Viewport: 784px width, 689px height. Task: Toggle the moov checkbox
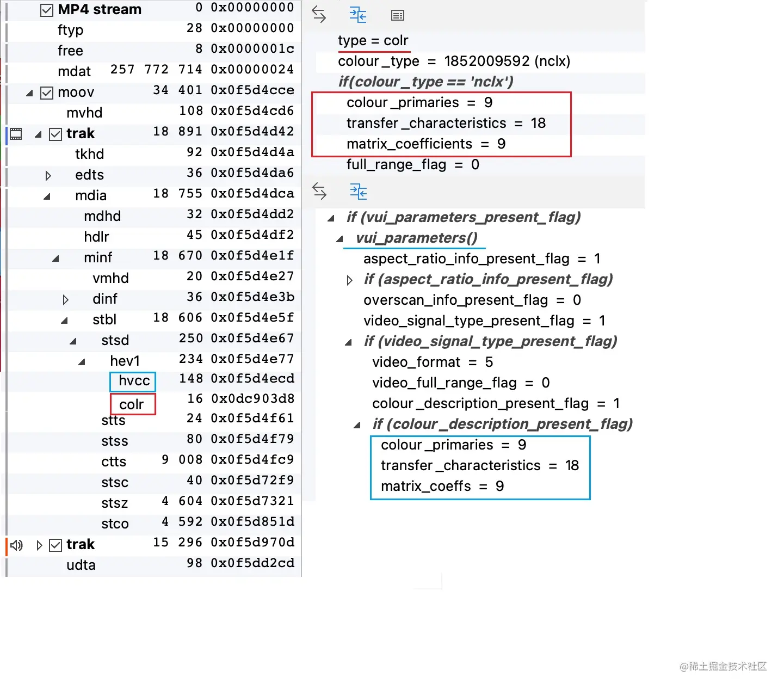tap(47, 93)
